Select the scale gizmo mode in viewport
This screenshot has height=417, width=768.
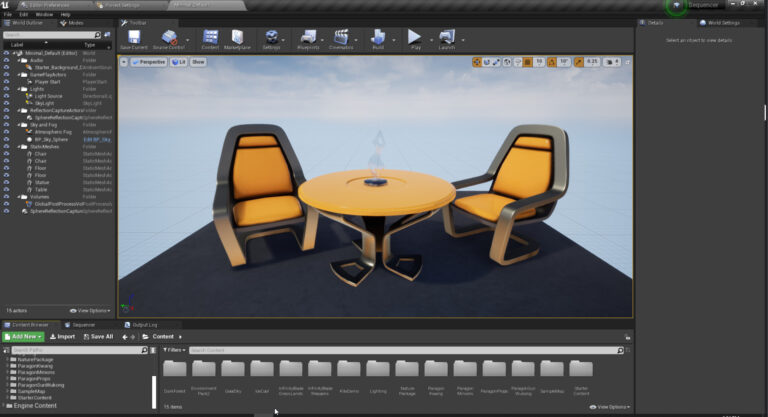496,62
